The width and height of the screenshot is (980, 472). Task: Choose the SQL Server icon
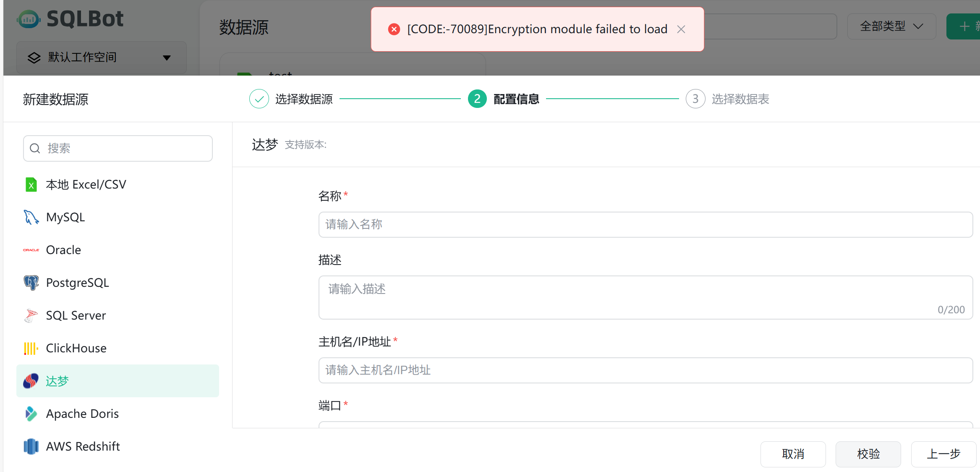point(31,315)
